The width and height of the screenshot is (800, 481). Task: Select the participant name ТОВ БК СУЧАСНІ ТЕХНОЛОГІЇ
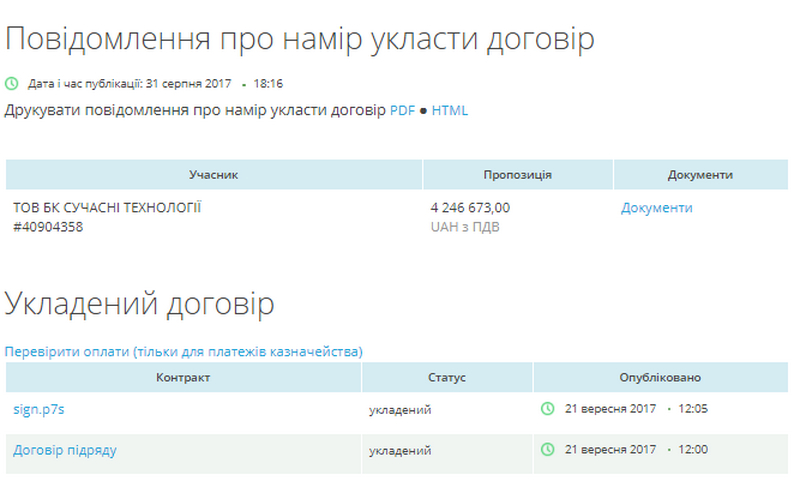coord(107,208)
